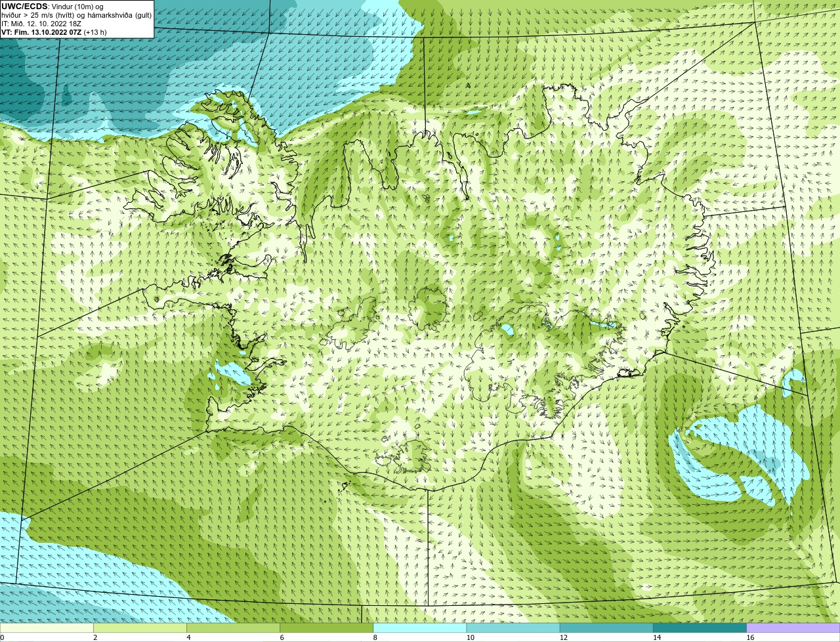Click the '12' label on the color scale
This screenshot has width=840, height=642.
(x=563, y=637)
